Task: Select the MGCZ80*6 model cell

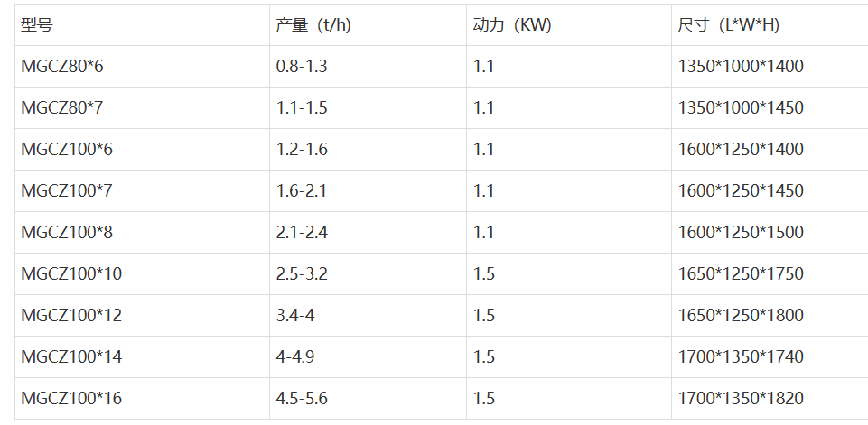Action: coord(143,67)
